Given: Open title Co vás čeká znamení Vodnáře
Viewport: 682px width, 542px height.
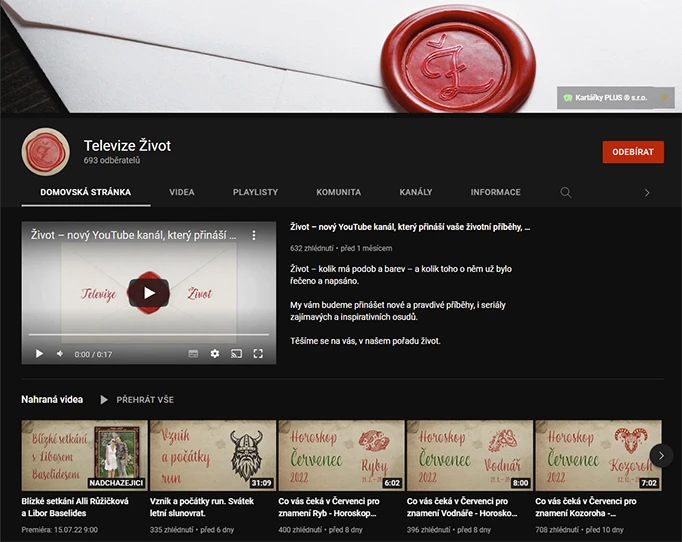Looking at the screenshot, I should click(462, 507).
